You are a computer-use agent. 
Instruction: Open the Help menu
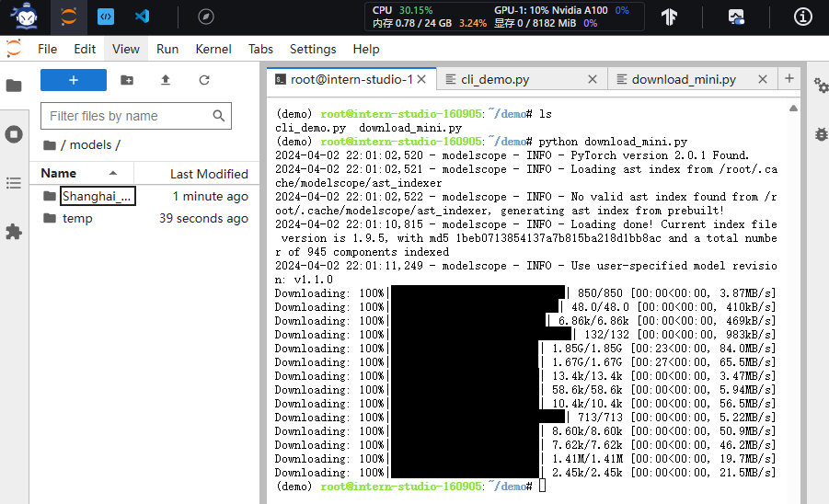pos(366,49)
